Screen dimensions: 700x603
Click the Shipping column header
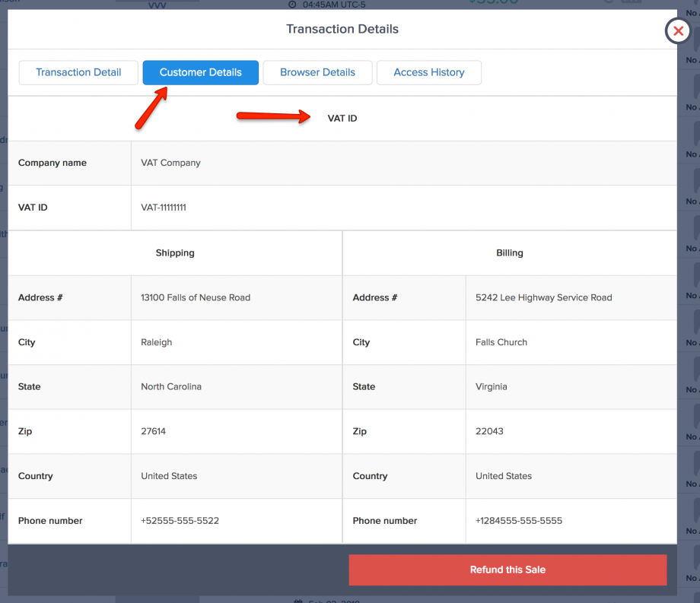175,253
